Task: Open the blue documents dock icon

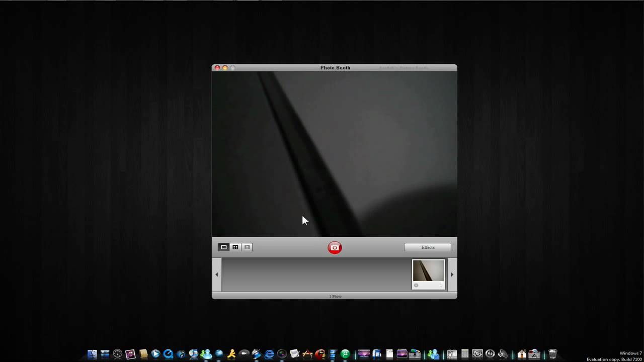Action: pos(376,354)
